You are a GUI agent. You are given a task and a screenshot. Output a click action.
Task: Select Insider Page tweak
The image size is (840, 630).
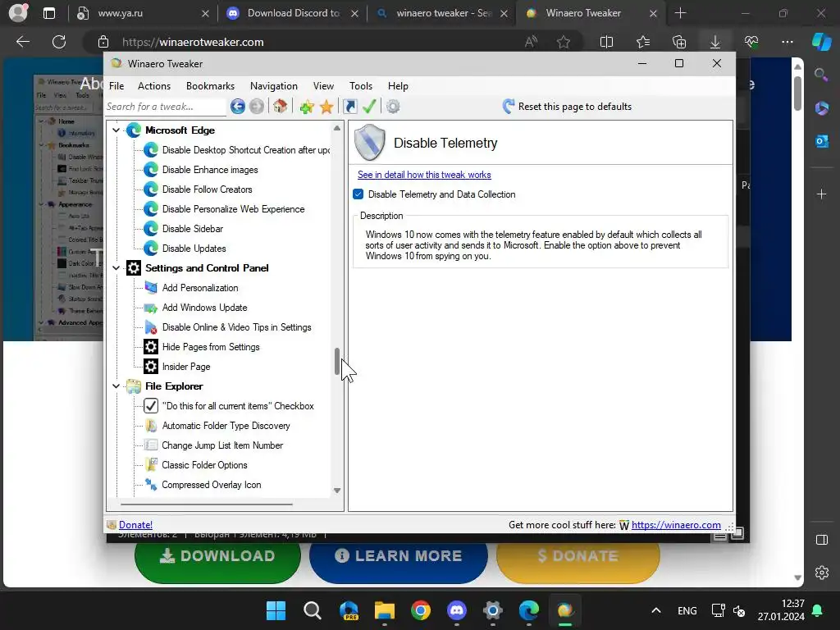[x=186, y=367]
